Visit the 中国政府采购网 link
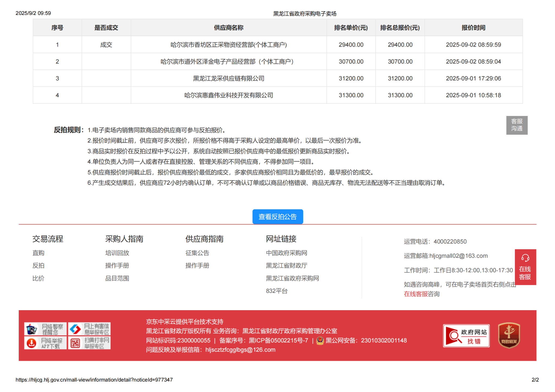 pyautogui.click(x=286, y=253)
